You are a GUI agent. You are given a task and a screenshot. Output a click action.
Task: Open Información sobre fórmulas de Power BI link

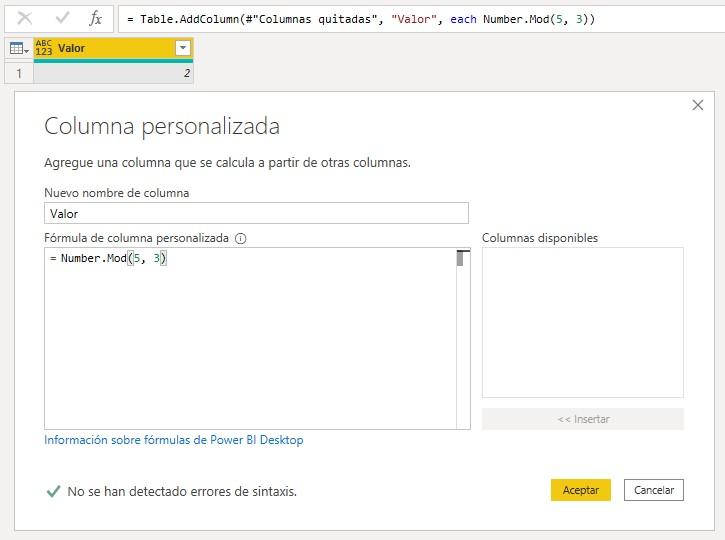pyautogui.click(x=174, y=440)
